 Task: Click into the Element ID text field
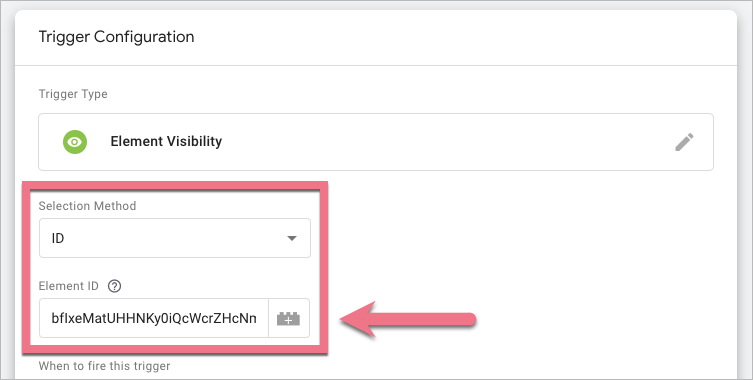154,319
